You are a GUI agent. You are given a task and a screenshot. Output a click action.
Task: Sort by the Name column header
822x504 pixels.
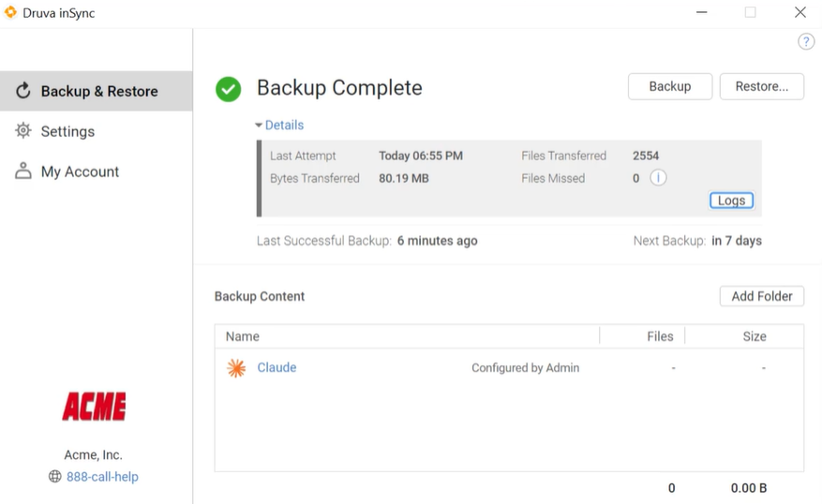pyautogui.click(x=242, y=336)
